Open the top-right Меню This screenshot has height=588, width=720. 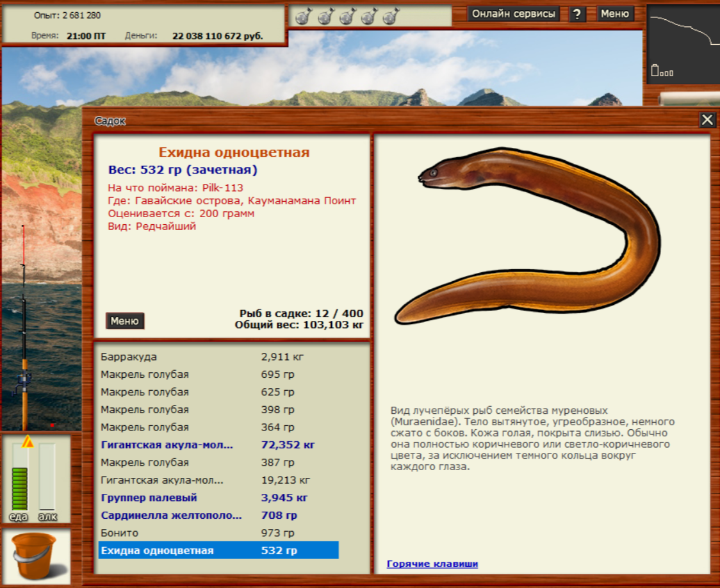615,13
